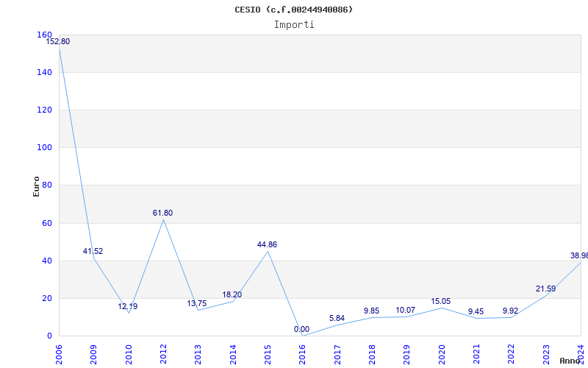
Task: Click the 2019 year tick label
Action: 407,355
